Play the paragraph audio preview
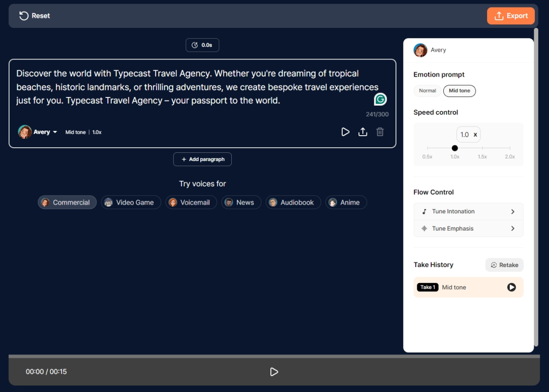The height and width of the screenshot is (392, 549). [x=345, y=132]
